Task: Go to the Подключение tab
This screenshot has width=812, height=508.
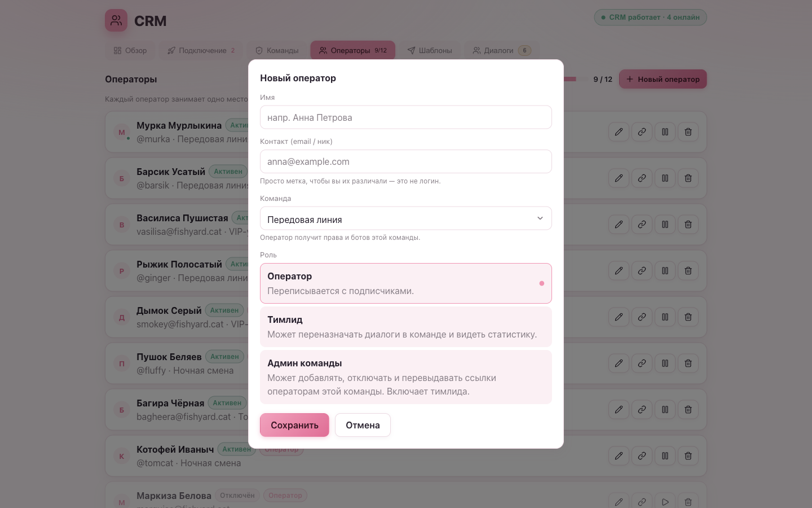Action: click(x=201, y=50)
